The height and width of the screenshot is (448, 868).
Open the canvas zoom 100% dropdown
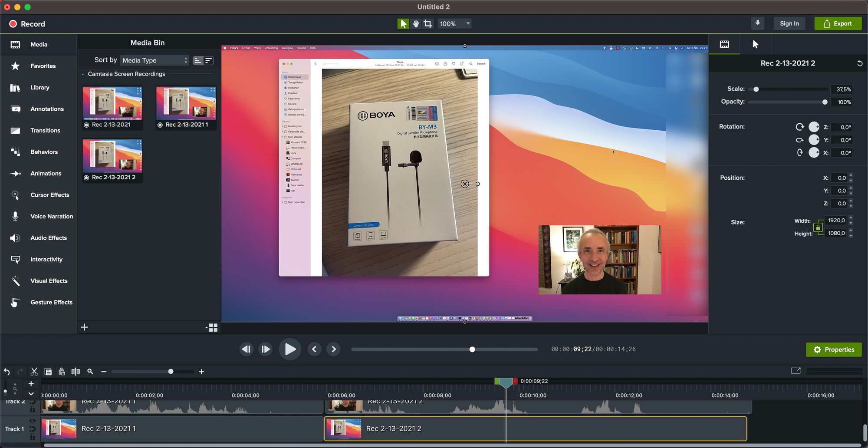point(454,24)
